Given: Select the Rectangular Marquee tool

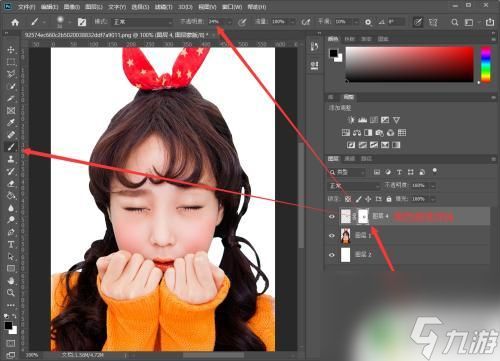Looking at the screenshot, I should click(11, 62).
